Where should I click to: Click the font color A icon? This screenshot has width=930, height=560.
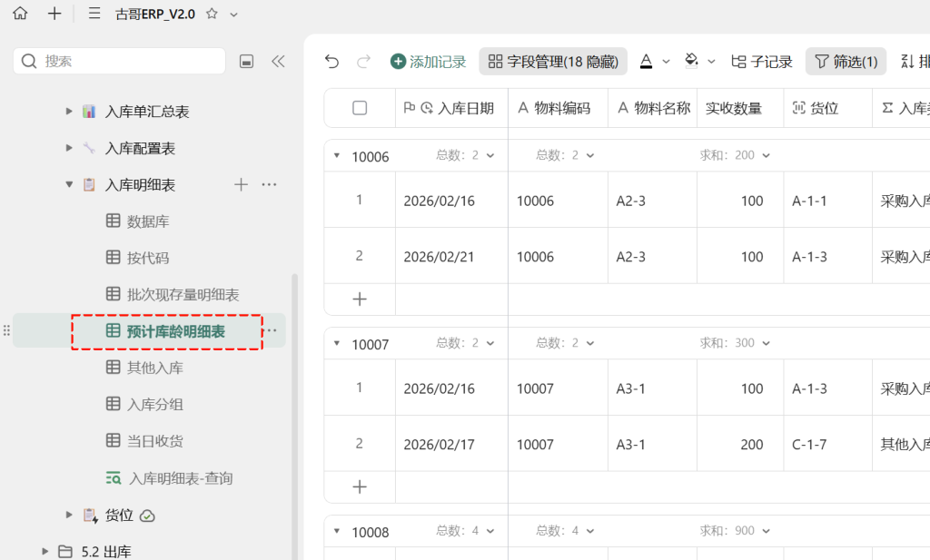(647, 61)
